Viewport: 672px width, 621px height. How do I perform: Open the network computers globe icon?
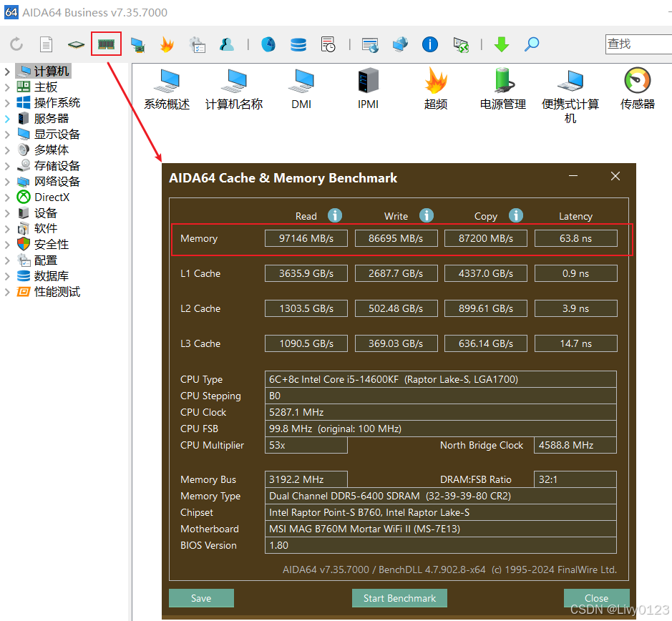pyautogui.click(x=400, y=44)
